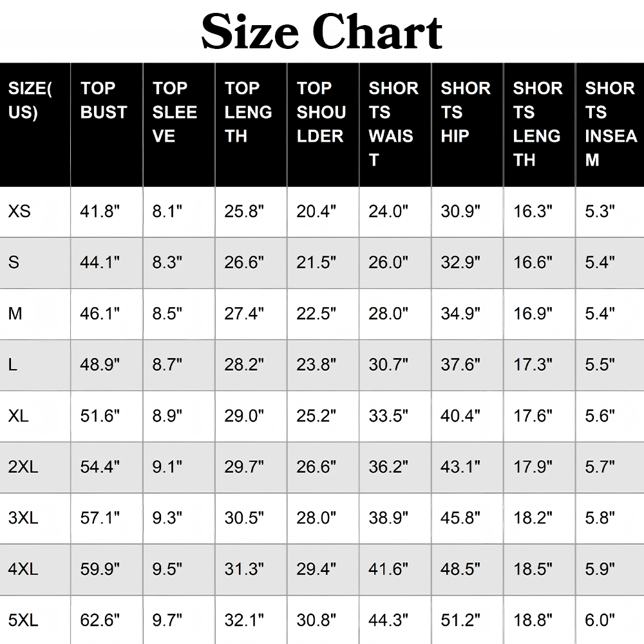The image size is (644, 644).
Task: Click the Size Chart title
Action: [321, 32]
